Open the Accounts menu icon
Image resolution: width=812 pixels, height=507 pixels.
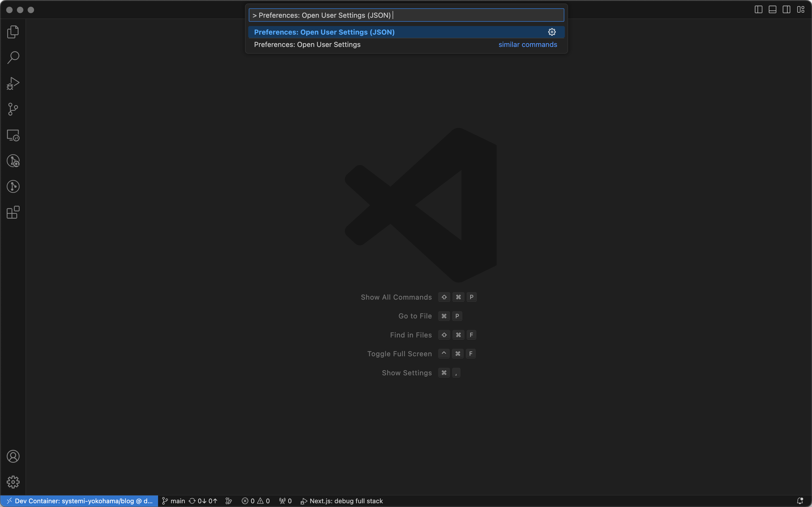tap(13, 456)
